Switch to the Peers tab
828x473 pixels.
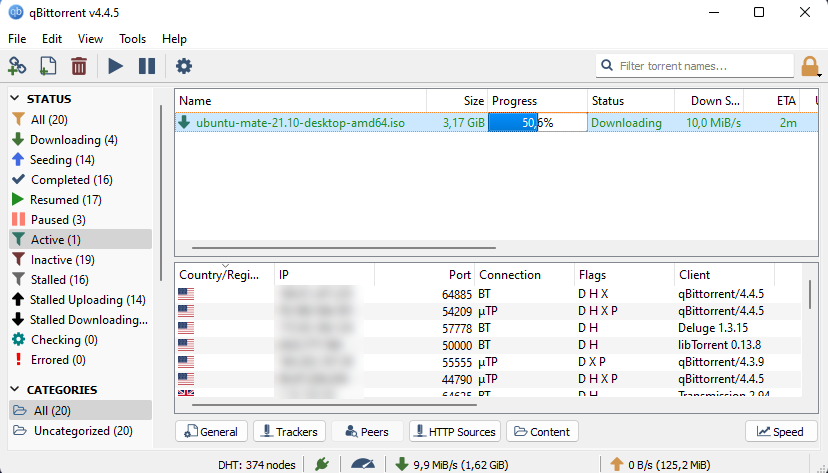tap(367, 431)
